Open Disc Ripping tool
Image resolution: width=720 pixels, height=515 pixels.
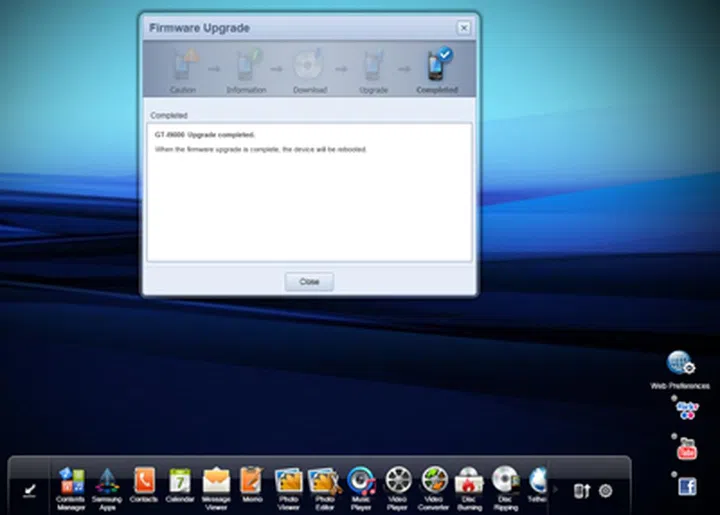click(x=506, y=481)
